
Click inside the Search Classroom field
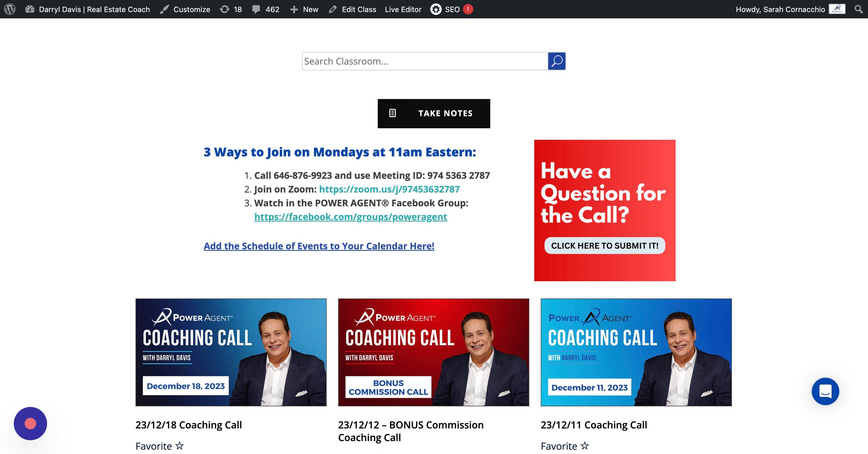tap(425, 61)
